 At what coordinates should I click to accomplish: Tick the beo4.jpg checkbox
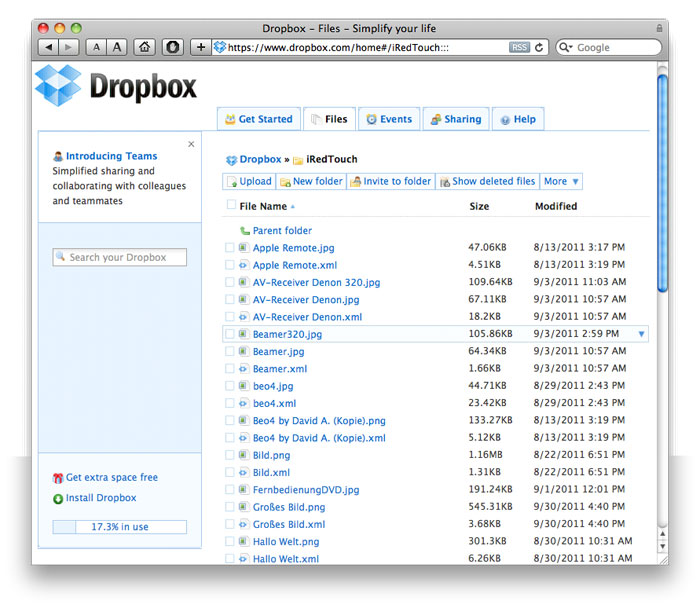click(229, 386)
